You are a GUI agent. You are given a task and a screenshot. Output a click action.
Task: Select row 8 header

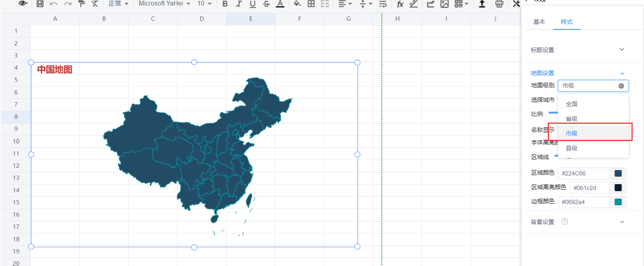[x=16, y=117]
